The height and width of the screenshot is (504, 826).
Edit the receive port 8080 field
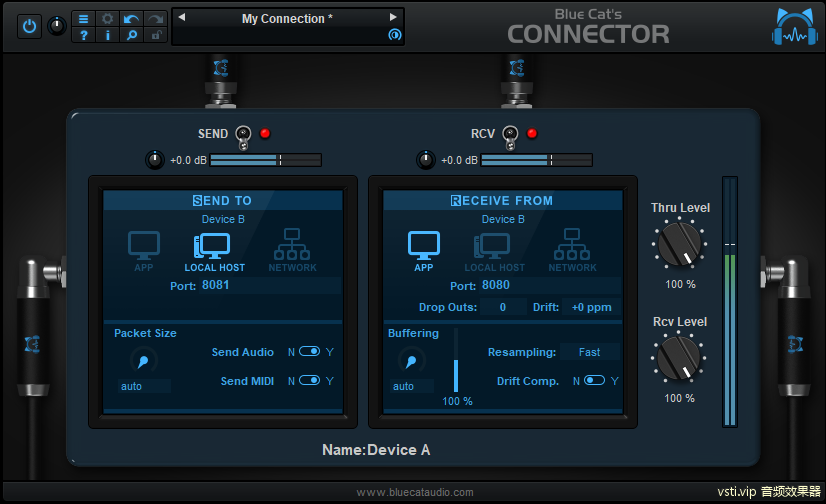(x=550, y=285)
